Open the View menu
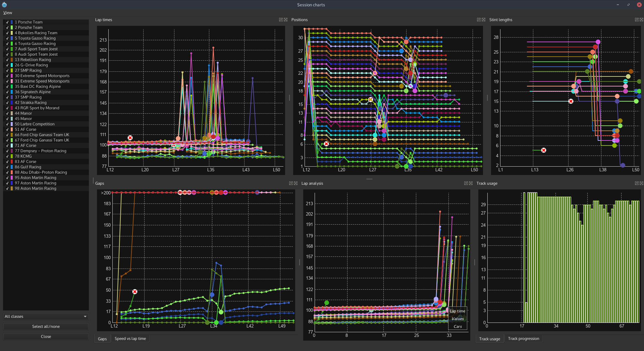 click(7, 13)
